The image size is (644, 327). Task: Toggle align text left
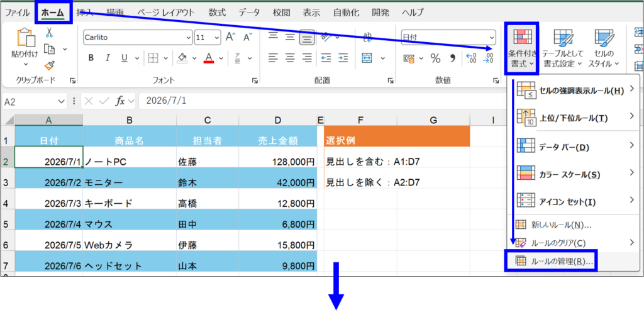pos(273,58)
